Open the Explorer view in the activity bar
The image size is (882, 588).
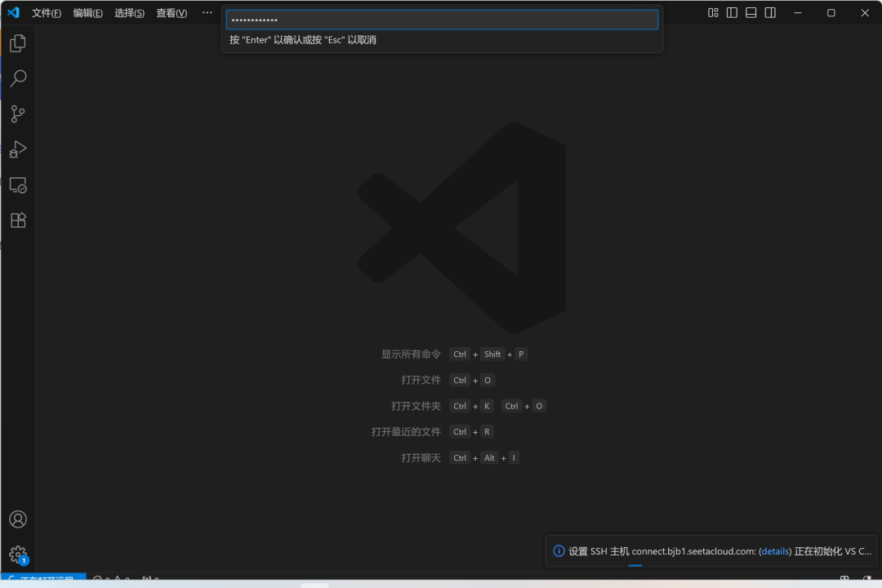click(18, 43)
